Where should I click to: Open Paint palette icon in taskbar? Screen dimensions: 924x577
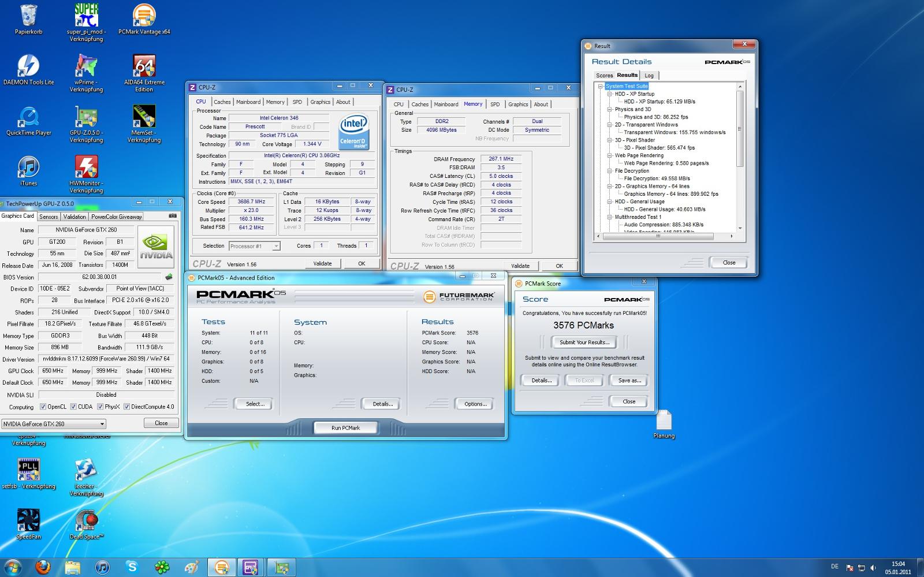click(x=192, y=567)
